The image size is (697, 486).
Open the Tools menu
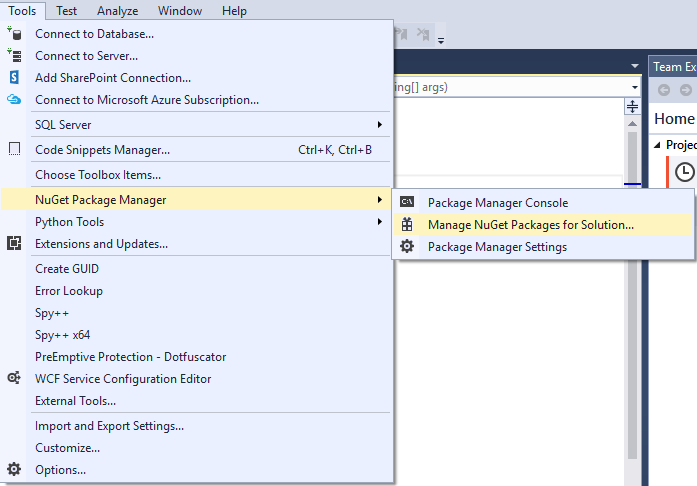click(x=22, y=11)
